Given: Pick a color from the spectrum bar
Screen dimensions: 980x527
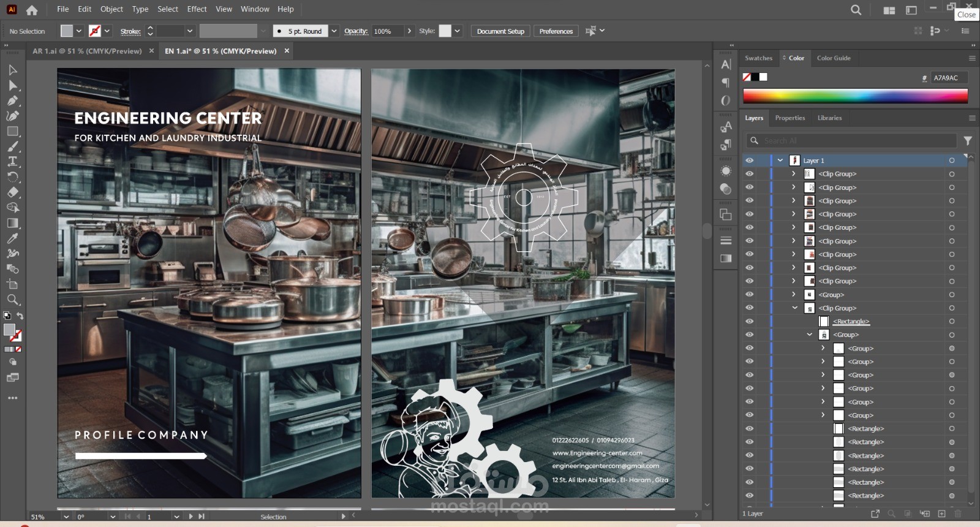Looking at the screenshot, I should click(x=855, y=96).
